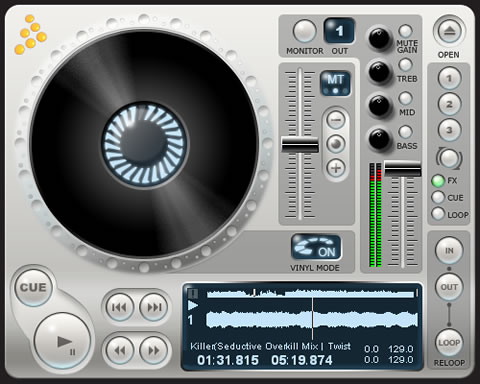Click the Open eject button
The height and width of the screenshot is (384, 480).
tap(449, 32)
